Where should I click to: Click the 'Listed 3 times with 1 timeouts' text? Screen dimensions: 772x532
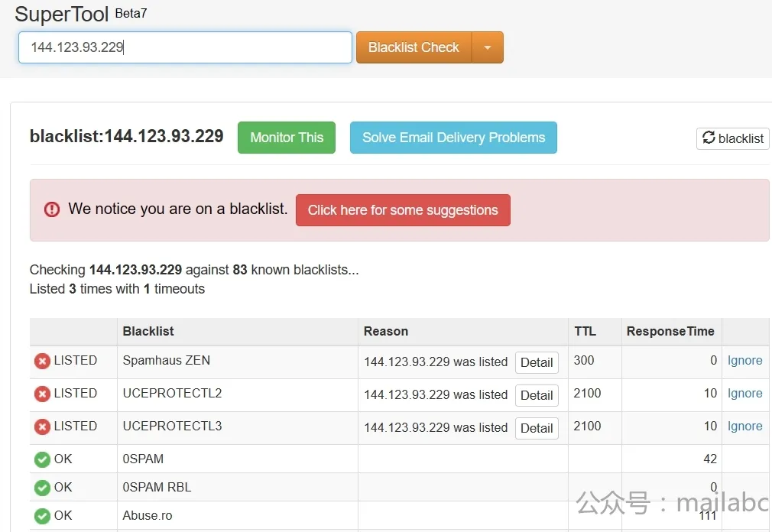point(117,289)
